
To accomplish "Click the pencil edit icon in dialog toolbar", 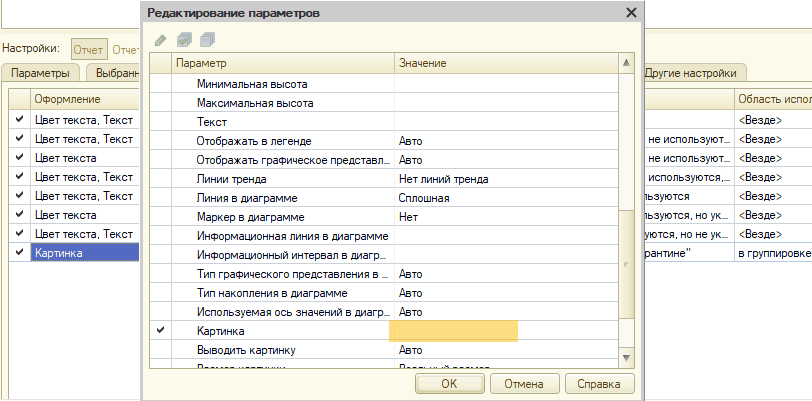I will pyautogui.click(x=161, y=40).
